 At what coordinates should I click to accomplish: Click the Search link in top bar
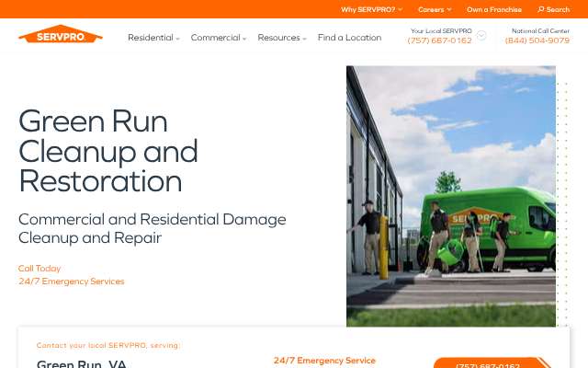click(x=553, y=10)
